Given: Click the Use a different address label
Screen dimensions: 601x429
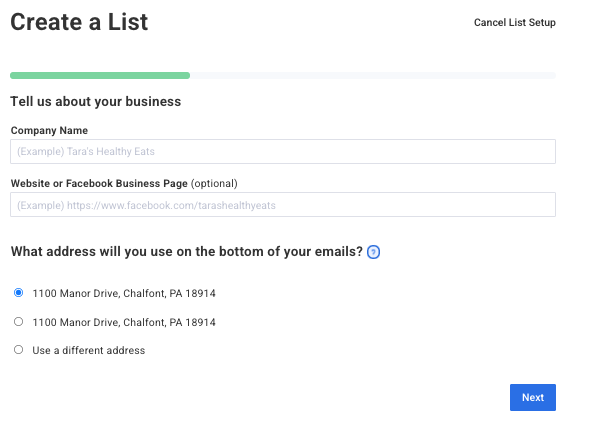Looking at the screenshot, I should click(x=89, y=350).
